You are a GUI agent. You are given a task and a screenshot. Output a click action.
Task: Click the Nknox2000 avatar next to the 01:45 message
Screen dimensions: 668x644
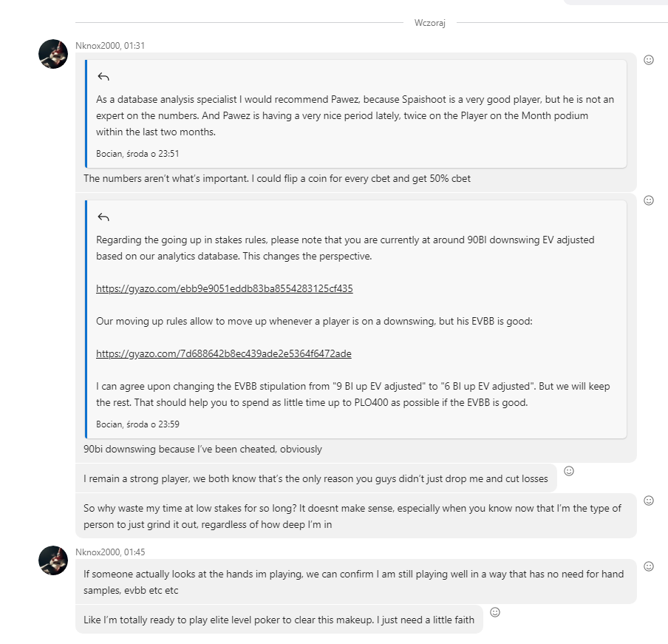click(x=53, y=560)
